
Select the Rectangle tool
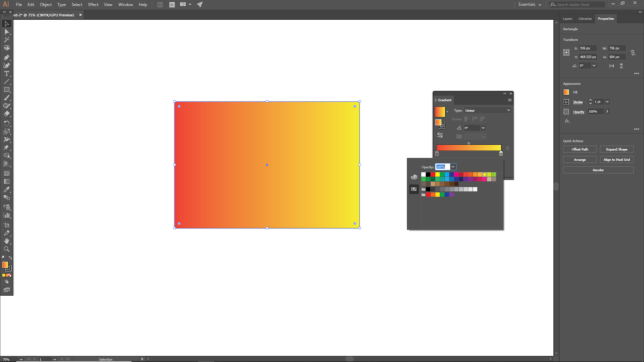[x=7, y=90]
